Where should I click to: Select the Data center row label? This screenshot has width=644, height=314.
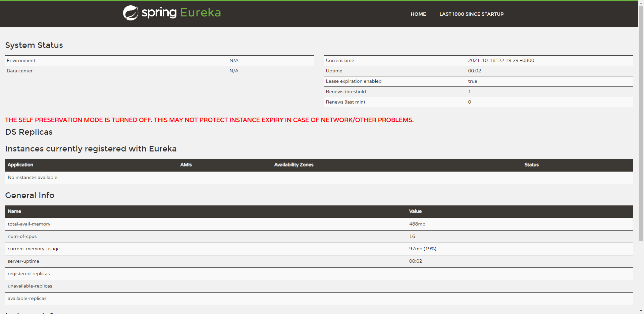pyautogui.click(x=19, y=71)
